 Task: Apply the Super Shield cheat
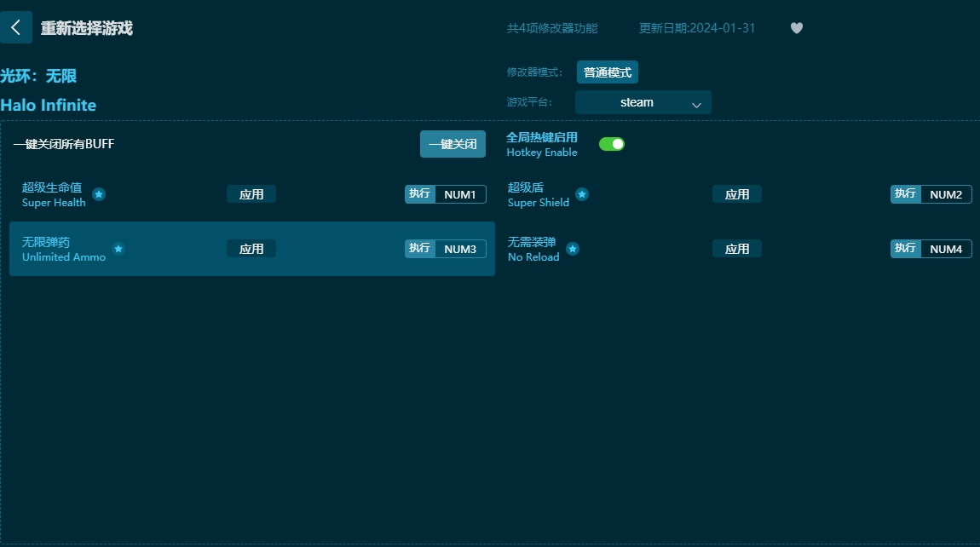[736, 193]
